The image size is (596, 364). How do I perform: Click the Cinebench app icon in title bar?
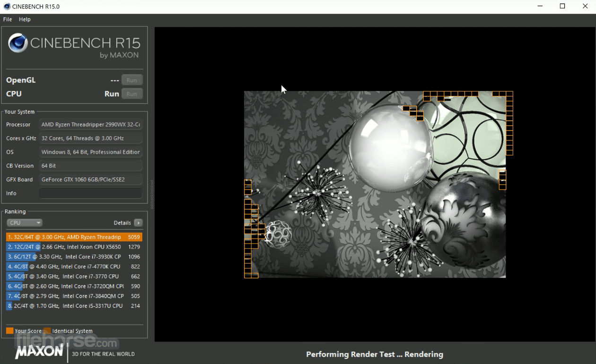click(x=7, y=7)
